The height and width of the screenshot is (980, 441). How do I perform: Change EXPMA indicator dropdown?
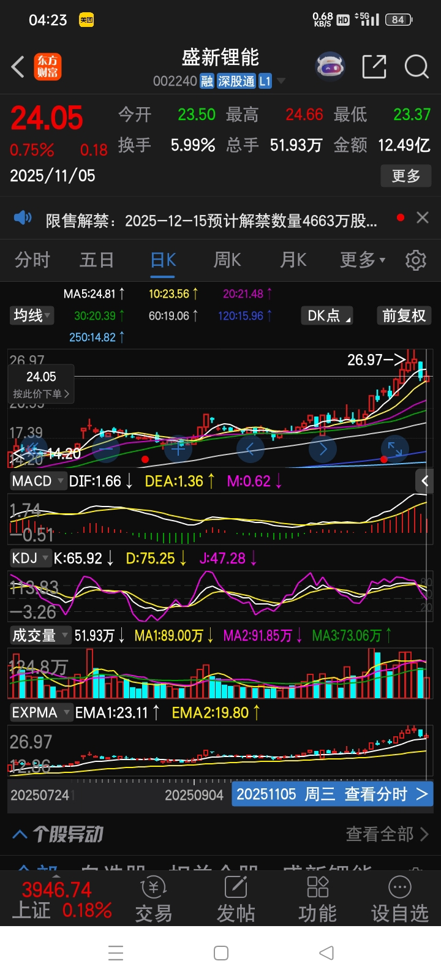click(41, 712)
